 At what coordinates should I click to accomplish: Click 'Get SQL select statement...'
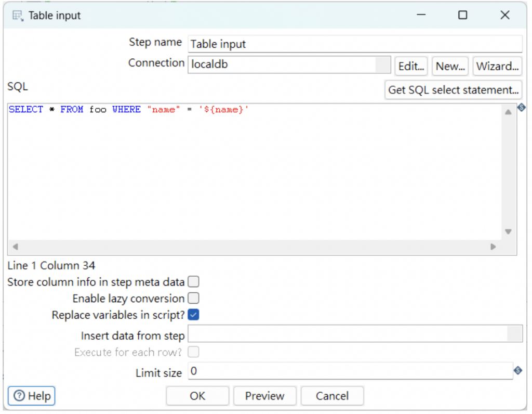click(x=453, y=90)
